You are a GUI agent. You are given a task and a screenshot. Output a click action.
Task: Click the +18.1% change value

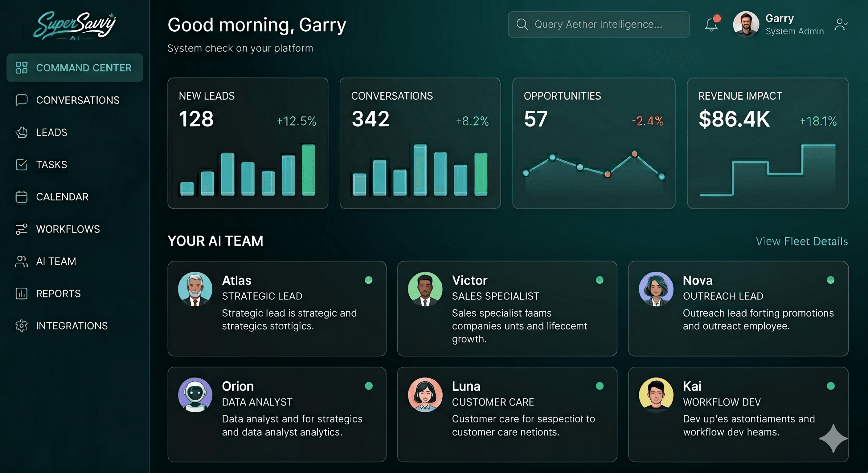coord(818,121)
